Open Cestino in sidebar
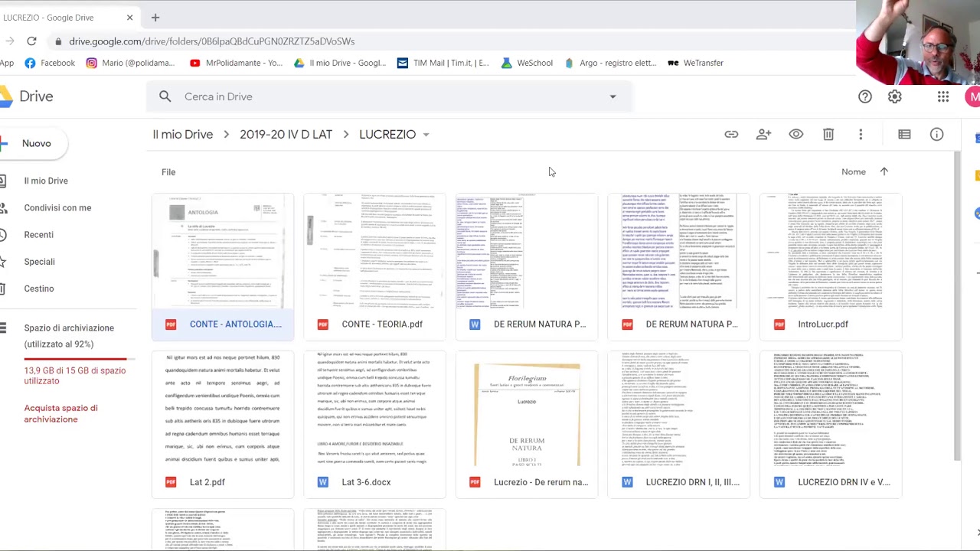This screenshot has width=980, height=551. pos(38,289)
